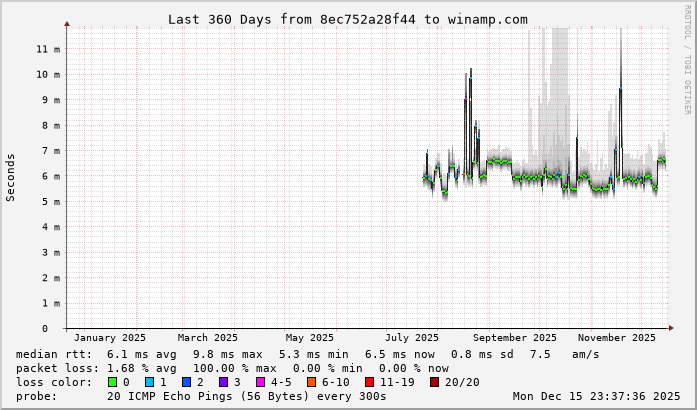The width and height of the screenshot is (697, 410).
Task: Click the orange 6-10 loss swatch
Action: tap(312, 382)
